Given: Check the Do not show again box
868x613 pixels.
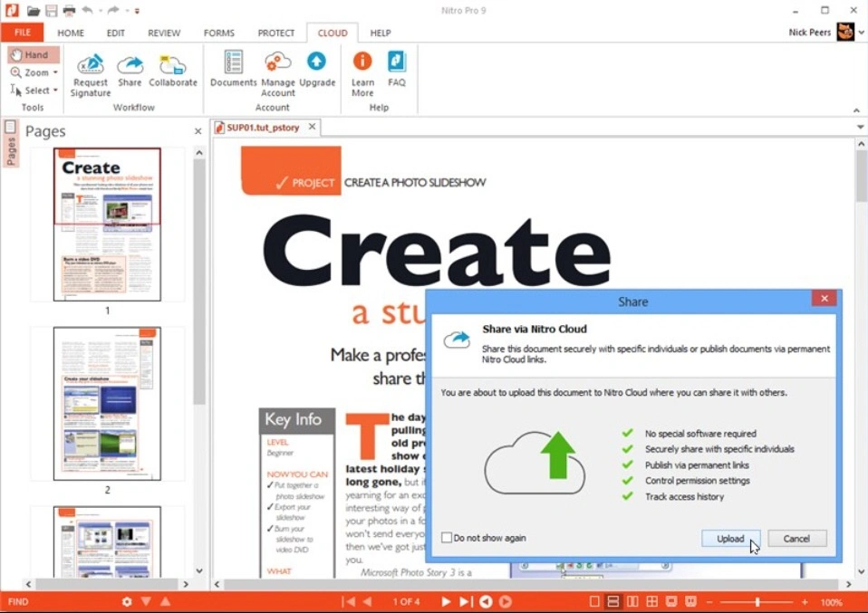Looking at the screenshot, I should pyautogui.click(x=447, y=537).
